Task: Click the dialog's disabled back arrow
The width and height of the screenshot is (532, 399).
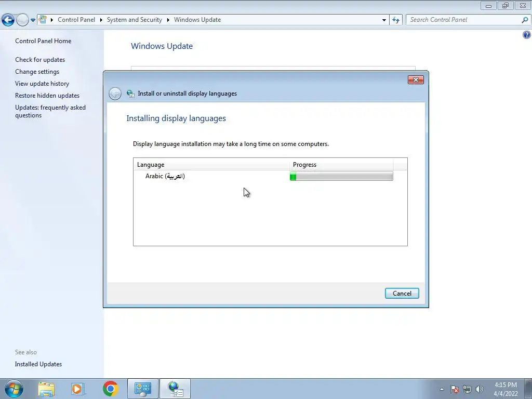Action: tap(115, 94)
